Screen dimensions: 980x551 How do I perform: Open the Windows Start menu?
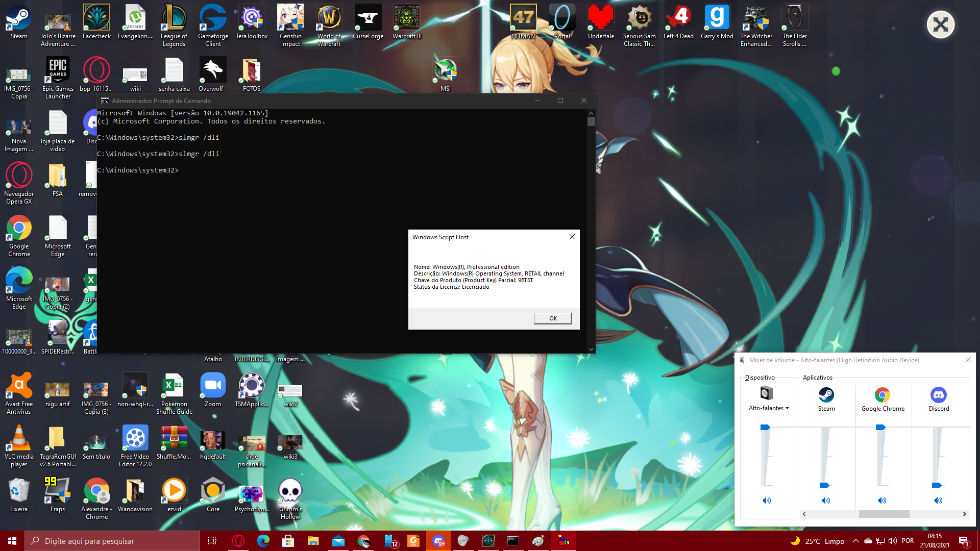point(12,541)
